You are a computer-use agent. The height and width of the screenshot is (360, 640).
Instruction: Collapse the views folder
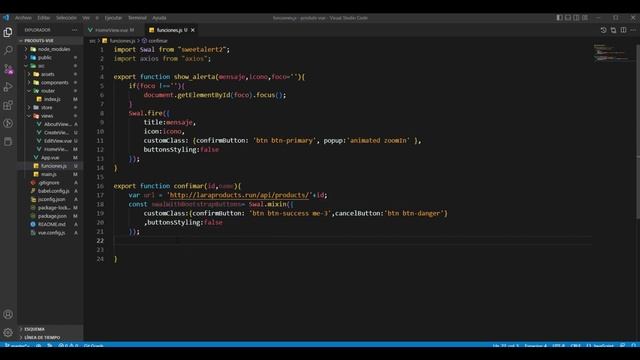tap(50, 116)
